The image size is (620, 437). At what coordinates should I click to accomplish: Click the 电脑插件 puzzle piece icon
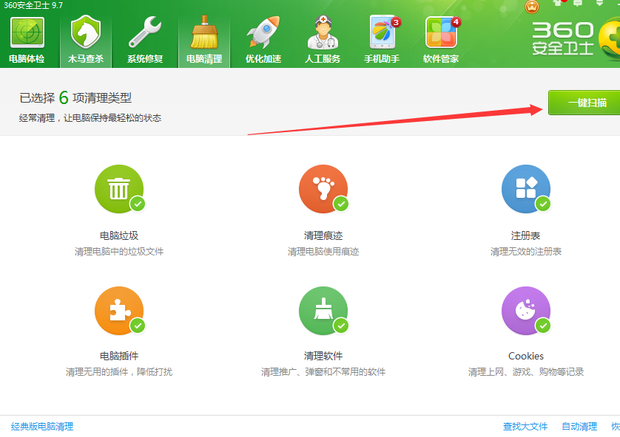coord(119,311)
